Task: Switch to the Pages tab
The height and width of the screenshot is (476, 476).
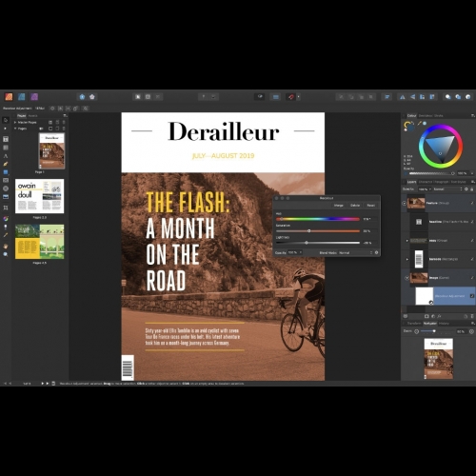Action: click(22, 116)
